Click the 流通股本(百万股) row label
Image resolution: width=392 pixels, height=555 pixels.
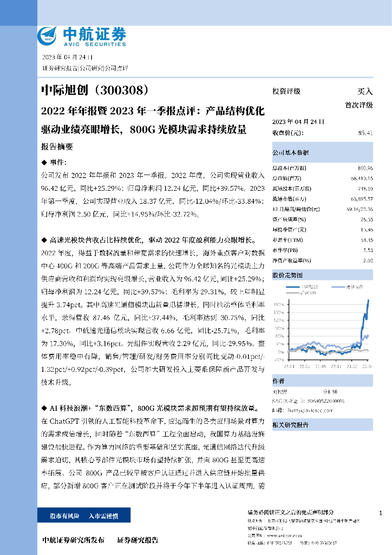[x=292, y=189]
